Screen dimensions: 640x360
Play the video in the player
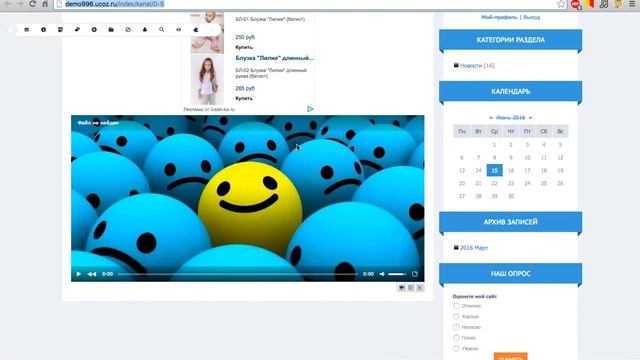pos(79,274)
